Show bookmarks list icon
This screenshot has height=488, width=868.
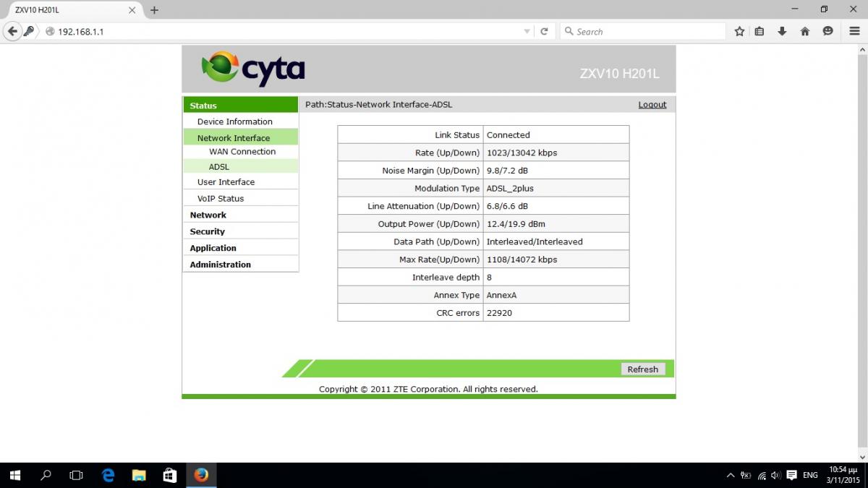(x=759, y=31)
